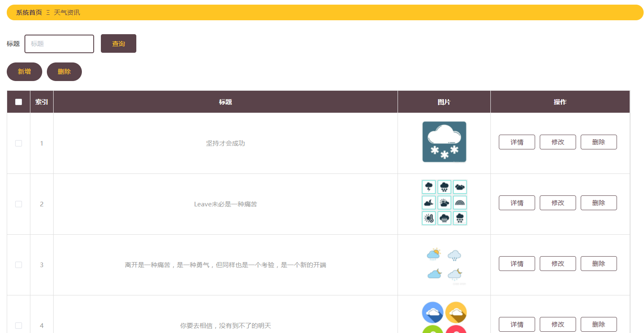Click 详情 for Leave未必是一种痛苦
The height and width of the screenshot is (333, 644).
[517, 203]
